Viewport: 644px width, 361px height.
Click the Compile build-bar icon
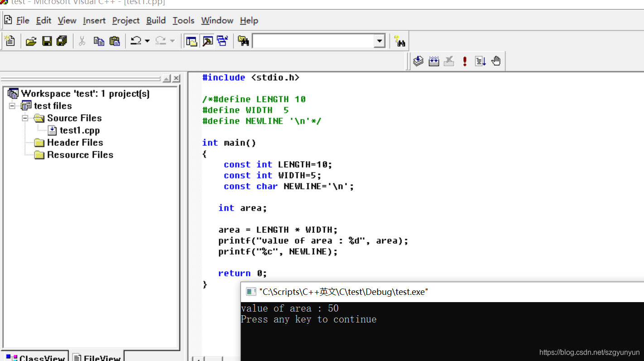coord(418,61)
